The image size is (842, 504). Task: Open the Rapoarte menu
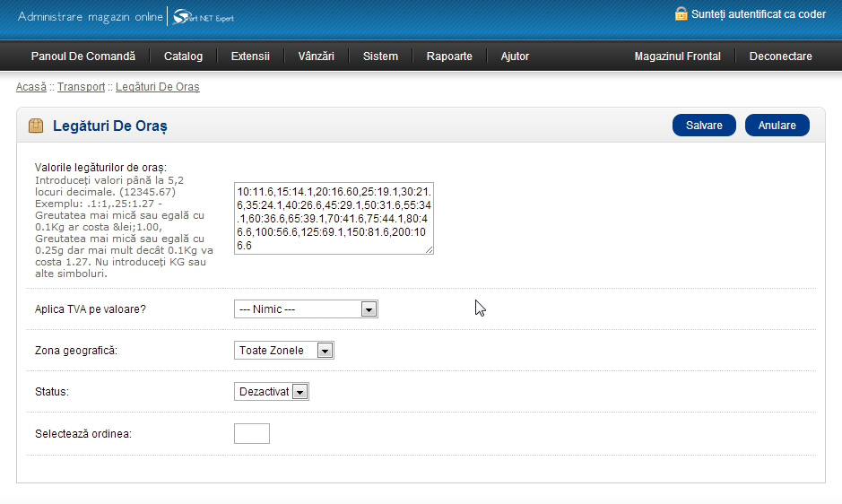[449, 56]
